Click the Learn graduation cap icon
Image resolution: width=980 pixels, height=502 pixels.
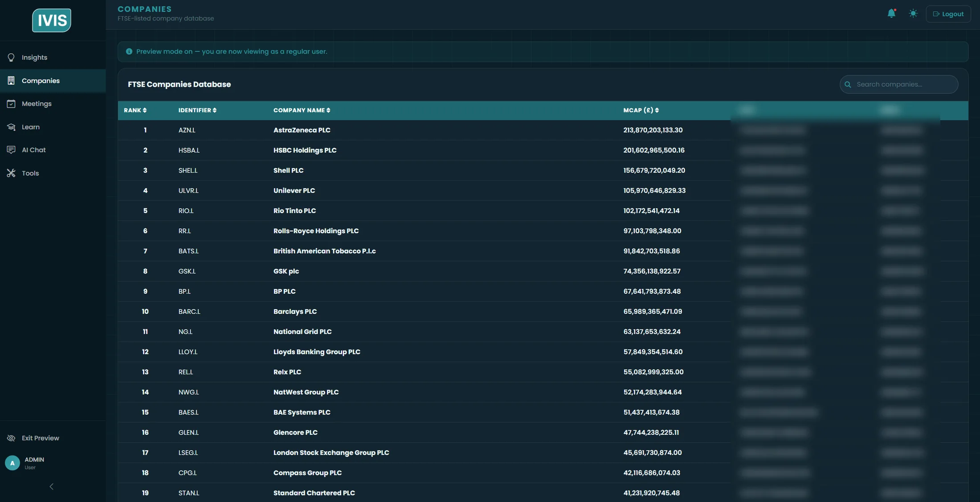[x=11, y=127]
